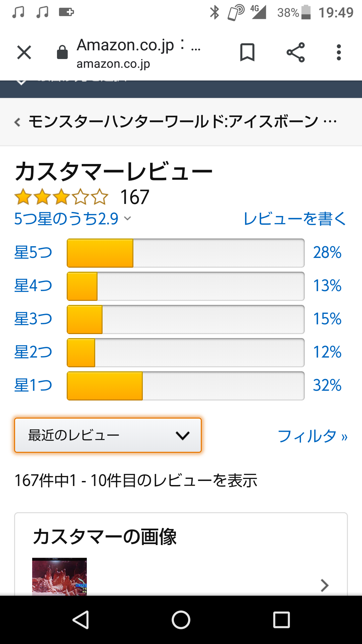Image resolution: width=362 pixels, height=644 pixels.
Task: Filter reviews by 星5つ
Action: [33, 253]
